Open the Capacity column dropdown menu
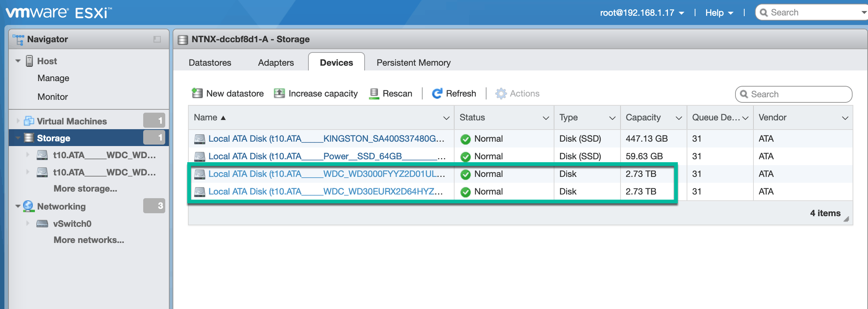 679,118
